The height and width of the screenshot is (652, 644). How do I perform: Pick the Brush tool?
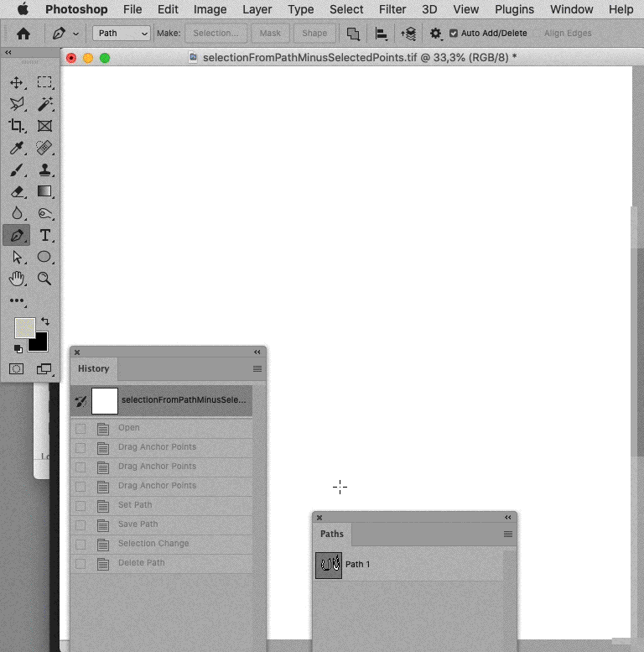click(17, 170)
